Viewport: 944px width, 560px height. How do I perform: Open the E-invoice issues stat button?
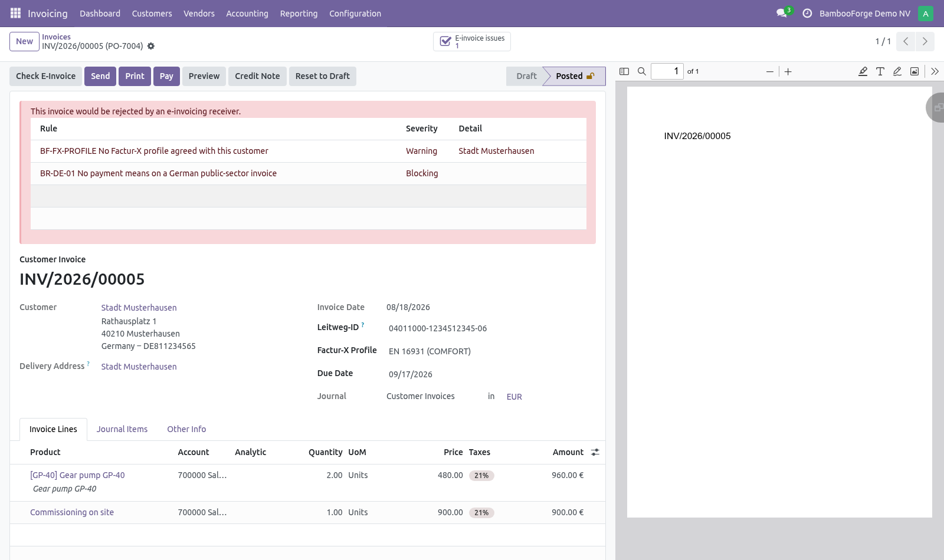tap(472, 41)
